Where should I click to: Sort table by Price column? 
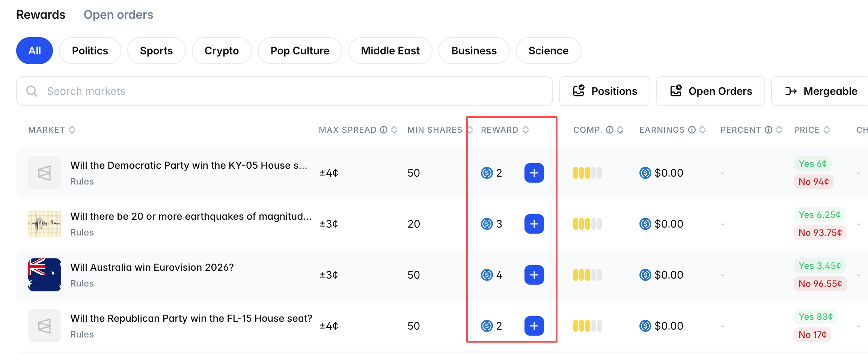827,130
